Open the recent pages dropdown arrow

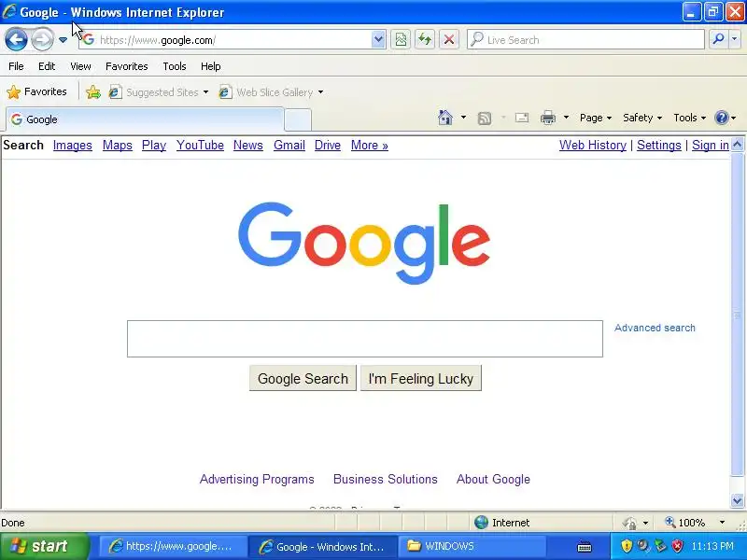click(x=63, y=40)
